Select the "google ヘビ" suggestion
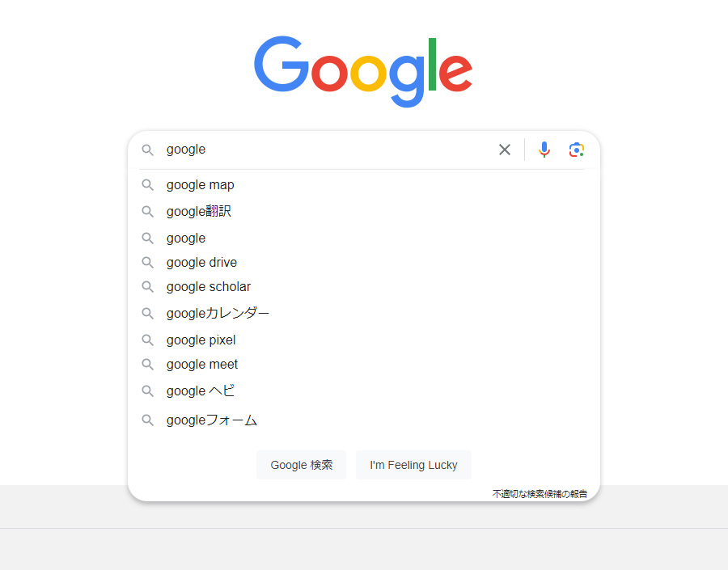 point(201,391)
